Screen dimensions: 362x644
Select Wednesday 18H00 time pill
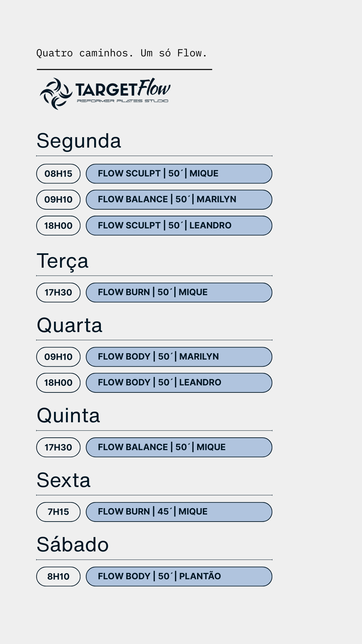58,383
